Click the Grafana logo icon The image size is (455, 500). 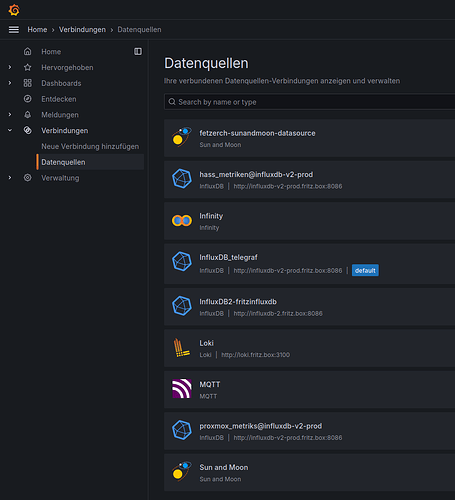pyautogui.click(x=14, y=10)
